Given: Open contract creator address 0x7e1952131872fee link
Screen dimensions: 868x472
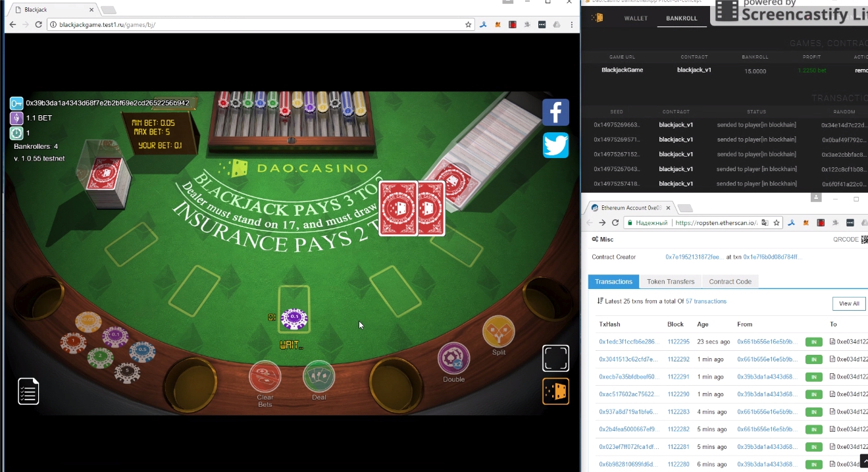Looking at the screenshot, I should click(x=694, y=257).
